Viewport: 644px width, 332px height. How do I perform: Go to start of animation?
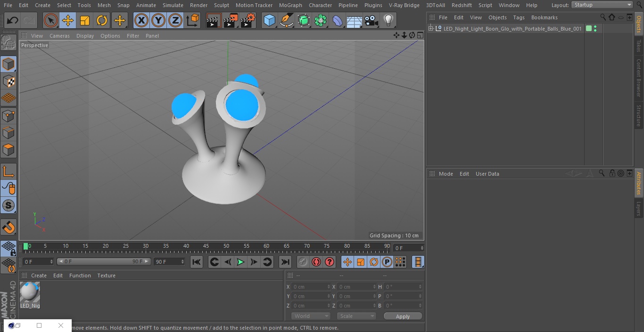197,262
